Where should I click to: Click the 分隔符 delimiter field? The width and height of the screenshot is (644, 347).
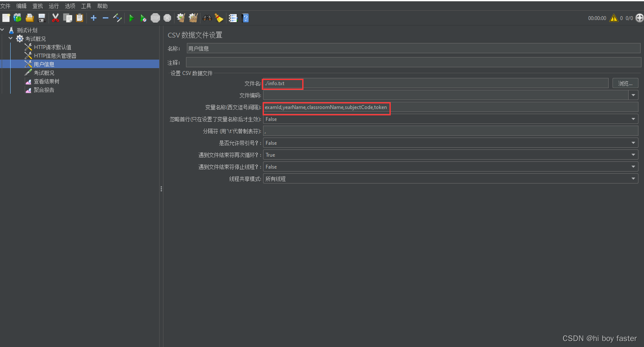(451, 131)
